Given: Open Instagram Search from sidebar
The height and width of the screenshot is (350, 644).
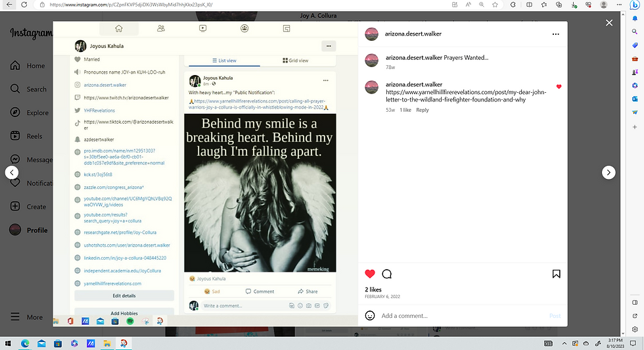Looking at the screenshot, I should [x=28, y=89].
